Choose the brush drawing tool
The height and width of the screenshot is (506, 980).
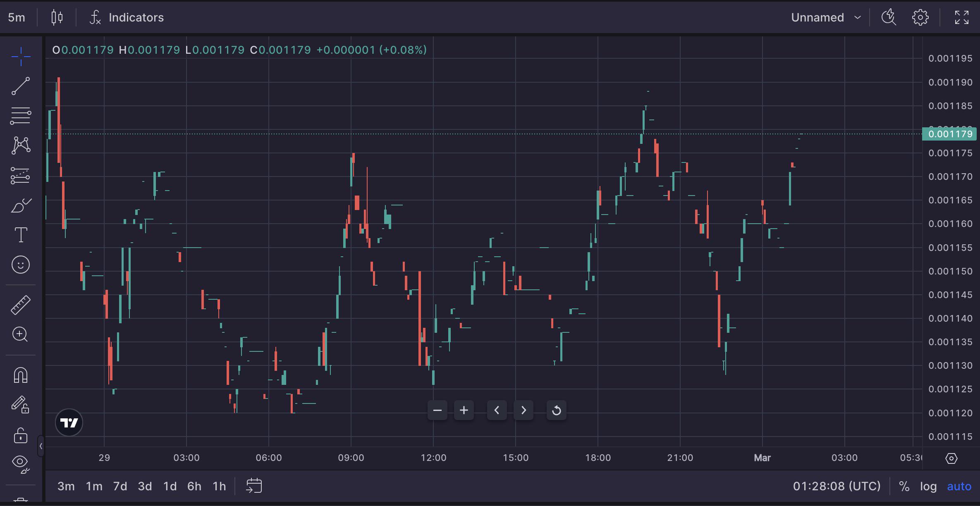[21, 205]
